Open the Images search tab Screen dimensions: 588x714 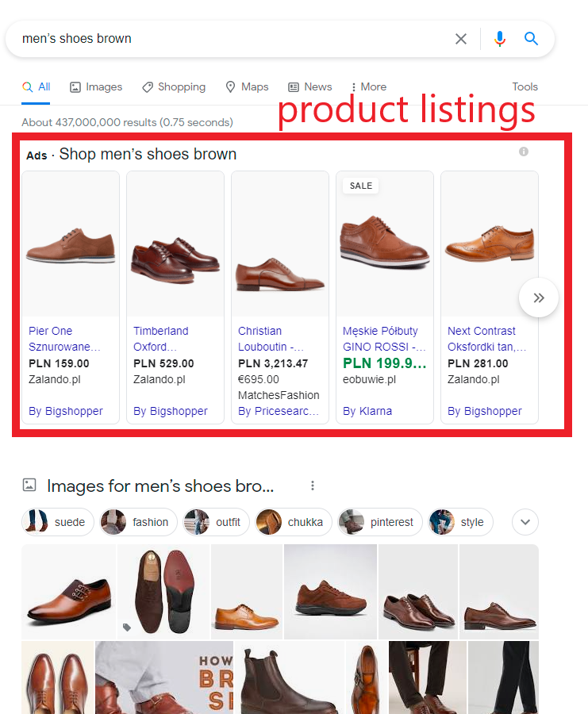(x=96, y=87)
